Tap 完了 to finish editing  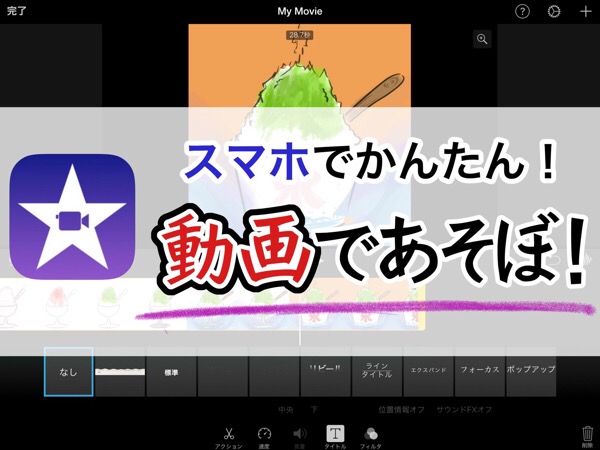click(x=16, y=11)
